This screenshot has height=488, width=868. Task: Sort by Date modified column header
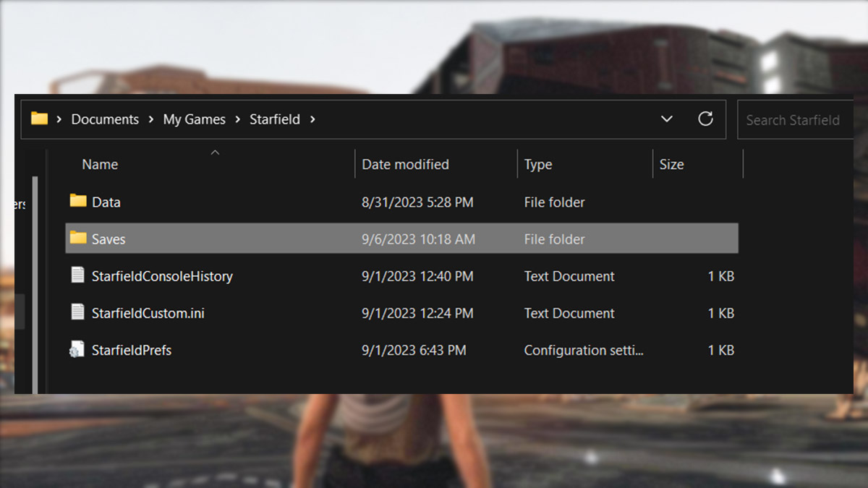coord(405,165)
